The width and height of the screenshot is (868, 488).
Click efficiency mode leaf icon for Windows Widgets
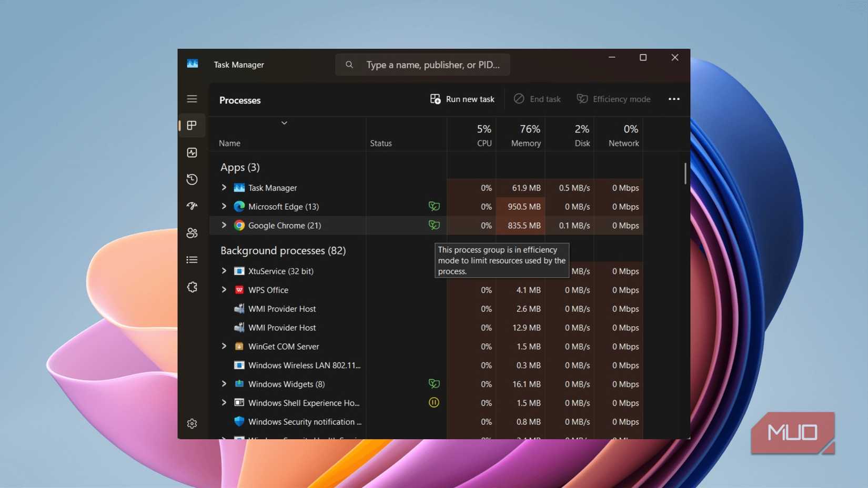[x=434, y=384]
